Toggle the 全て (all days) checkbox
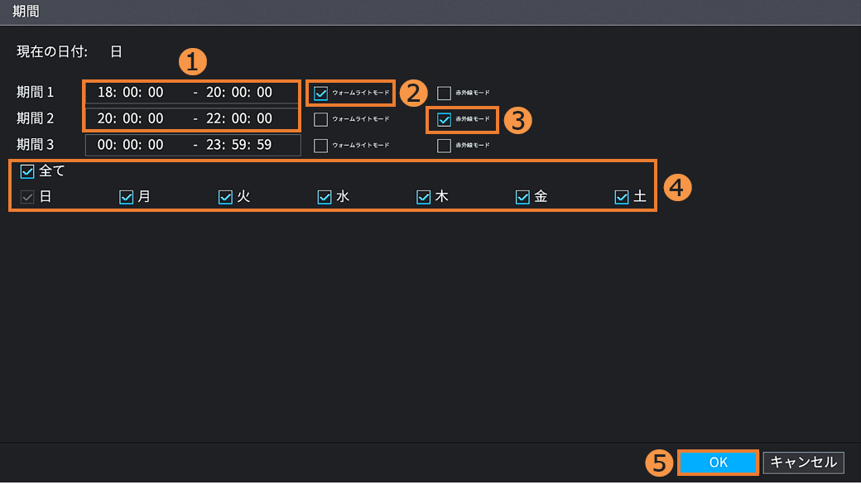The width and height of the screenshot is (861, 504). tap(27, 171)
